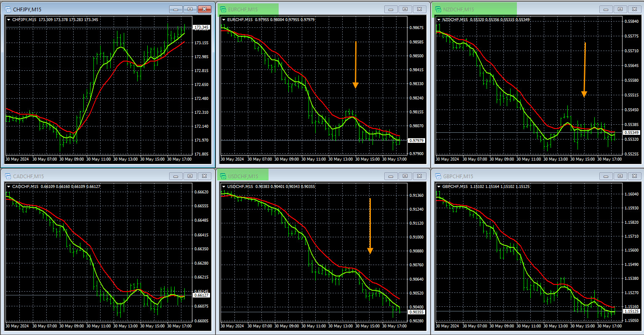Image resolution: width=644 pixels, height=335 pixels.
Task: Click the USDCHF chart icon in its title bar
Action: 224,176
